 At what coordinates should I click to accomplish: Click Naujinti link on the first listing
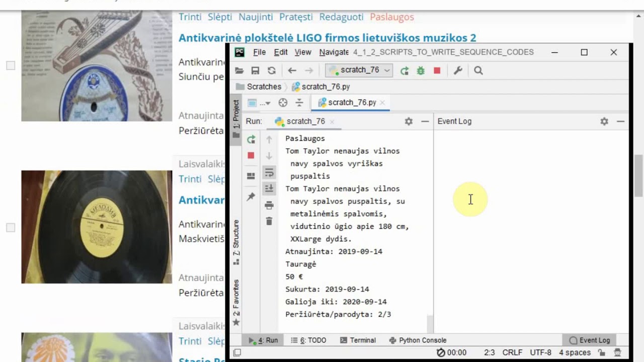coord(256,17)
